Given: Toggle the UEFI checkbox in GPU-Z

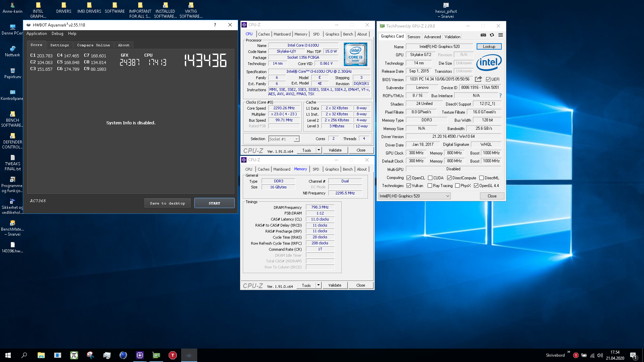Looking at the screenshot, I should 488,79.
